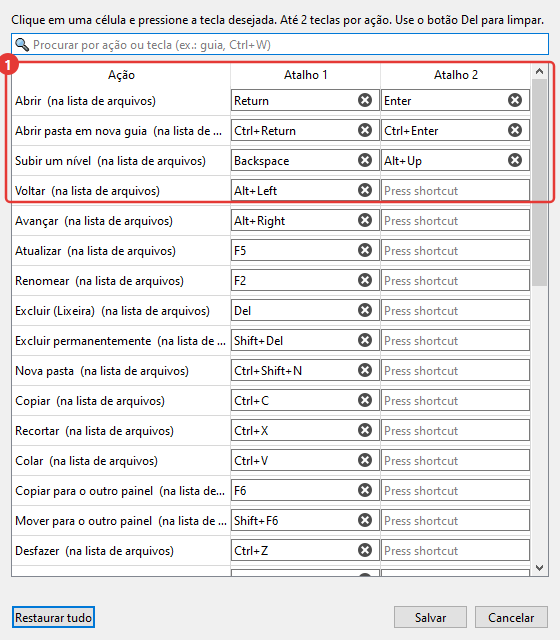Set second shortcut for Avançar
Image resolution: width=560 pixels, height=640 pixels.
(455, 220)
